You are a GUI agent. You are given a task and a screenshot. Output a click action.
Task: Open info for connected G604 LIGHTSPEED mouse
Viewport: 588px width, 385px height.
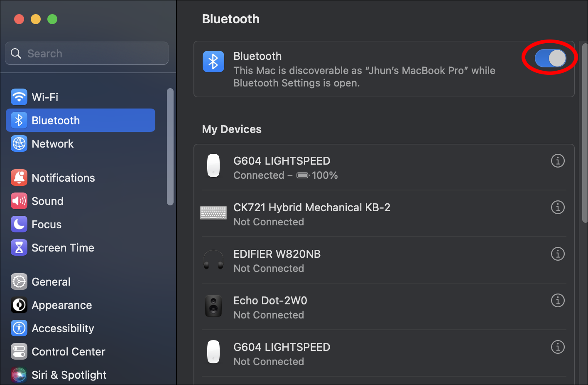tap(557, 160)
